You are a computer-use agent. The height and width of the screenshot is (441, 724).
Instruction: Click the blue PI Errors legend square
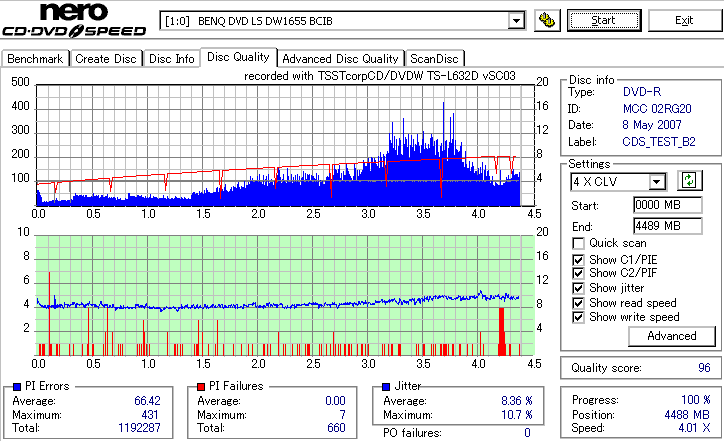click(x=17, y=387)
